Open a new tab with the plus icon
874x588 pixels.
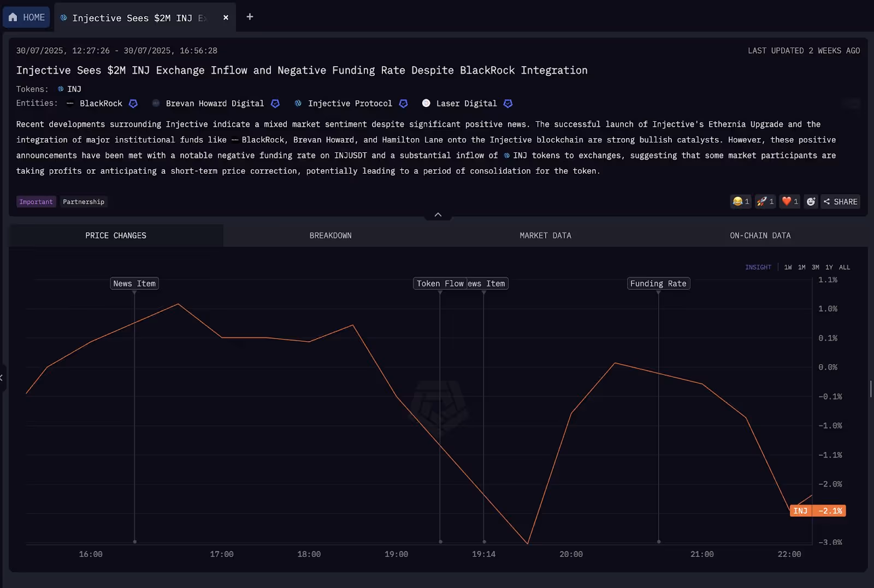click(x=250, y=17)
